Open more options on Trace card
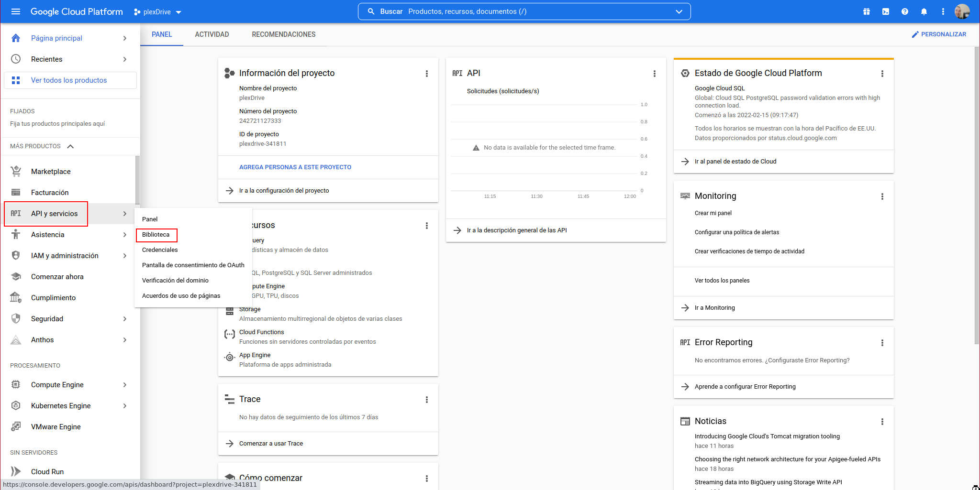 427,400
